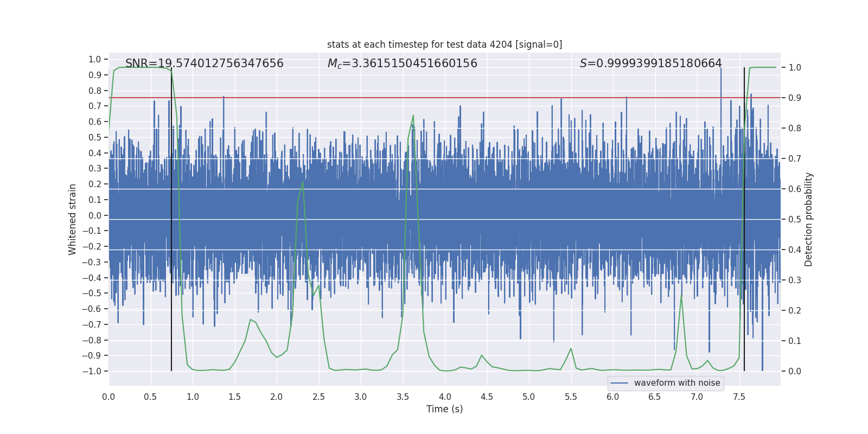
Task: Select the 4.0 tick on the time axis
Action: point(445,397)
